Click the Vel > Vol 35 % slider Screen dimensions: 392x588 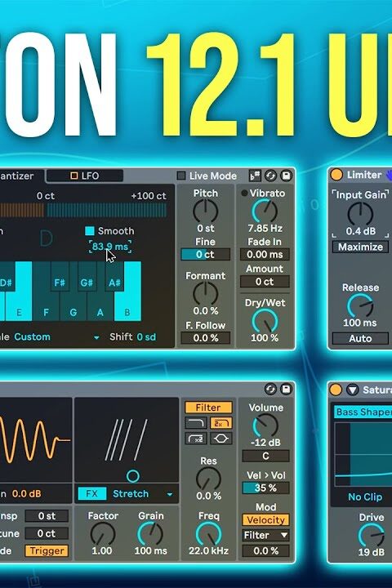click(x=265, y=488)
